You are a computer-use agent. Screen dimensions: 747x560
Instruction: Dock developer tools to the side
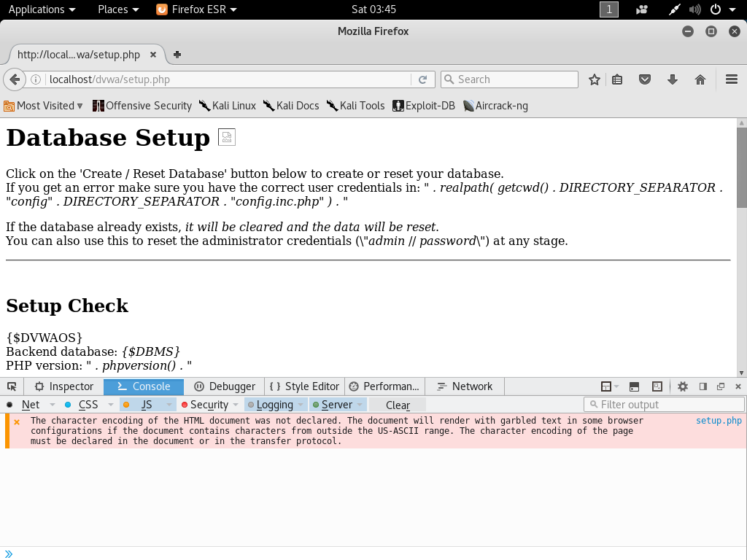pos(703,387)
